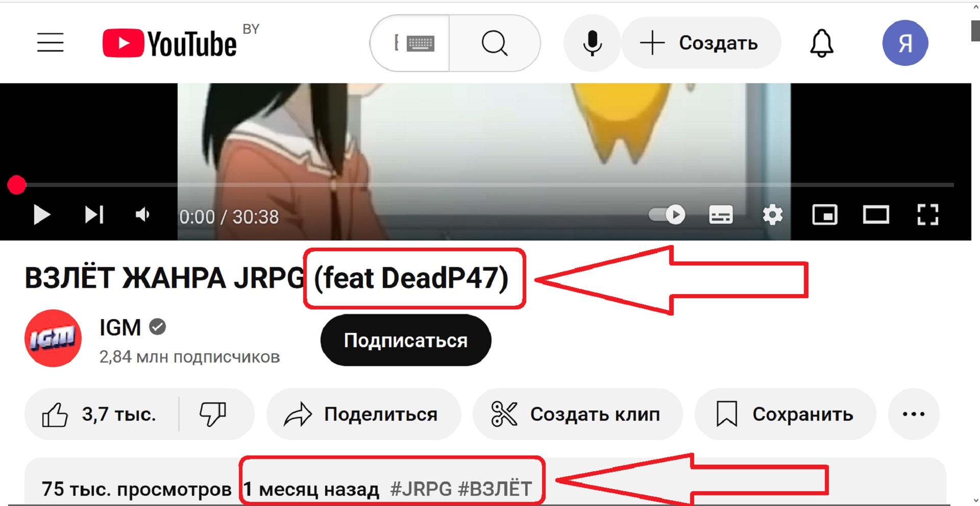Click the 2,84 млн подписчиков text
The image size is (980, 506).
tap(189, 356)
